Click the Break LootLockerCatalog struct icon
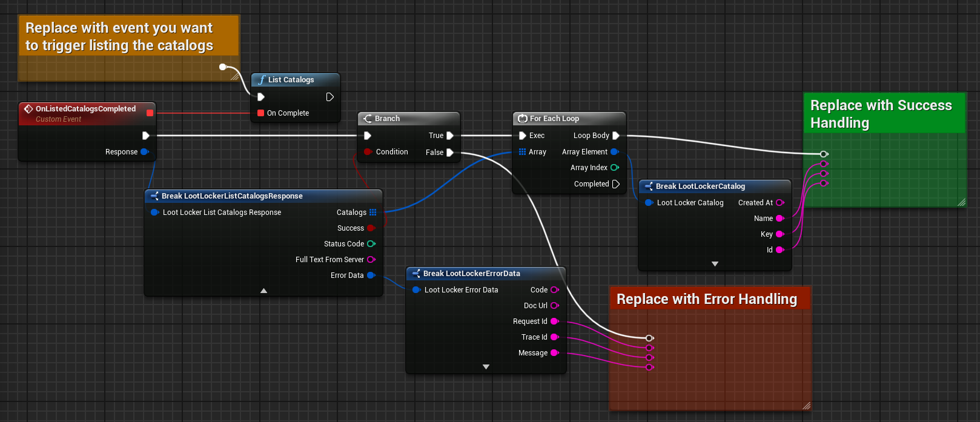980x422 pixels. point(649,186)
